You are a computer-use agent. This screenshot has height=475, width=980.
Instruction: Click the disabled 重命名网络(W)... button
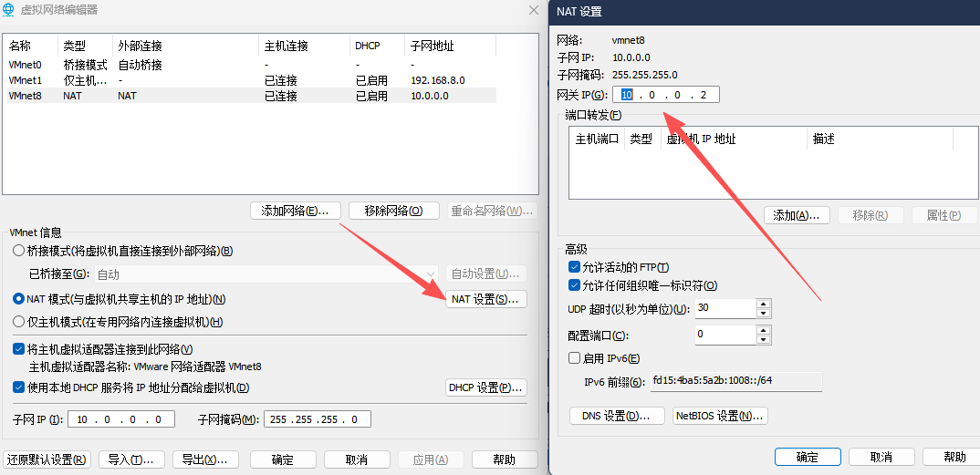click(x=493, y=211)
